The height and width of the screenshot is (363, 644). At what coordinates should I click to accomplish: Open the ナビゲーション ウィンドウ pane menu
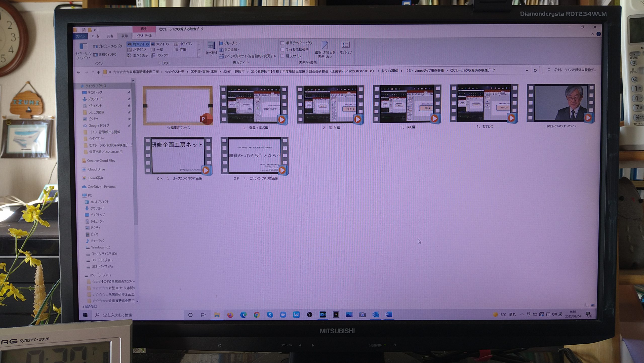[x=83, y=52]
